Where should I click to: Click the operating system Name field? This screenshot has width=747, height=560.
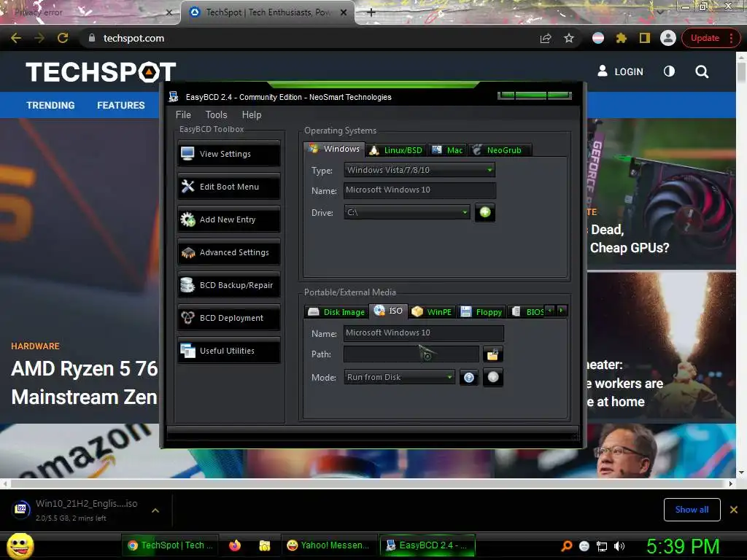click(x=419, y=190)
